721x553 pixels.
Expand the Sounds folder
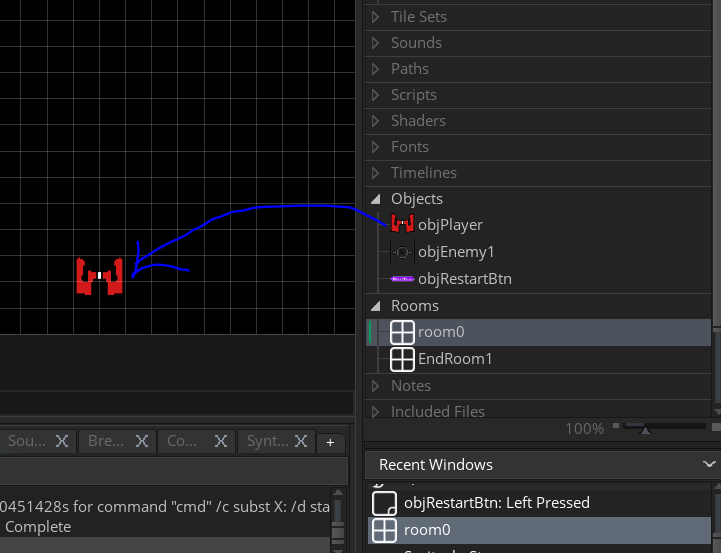(376, 43)
